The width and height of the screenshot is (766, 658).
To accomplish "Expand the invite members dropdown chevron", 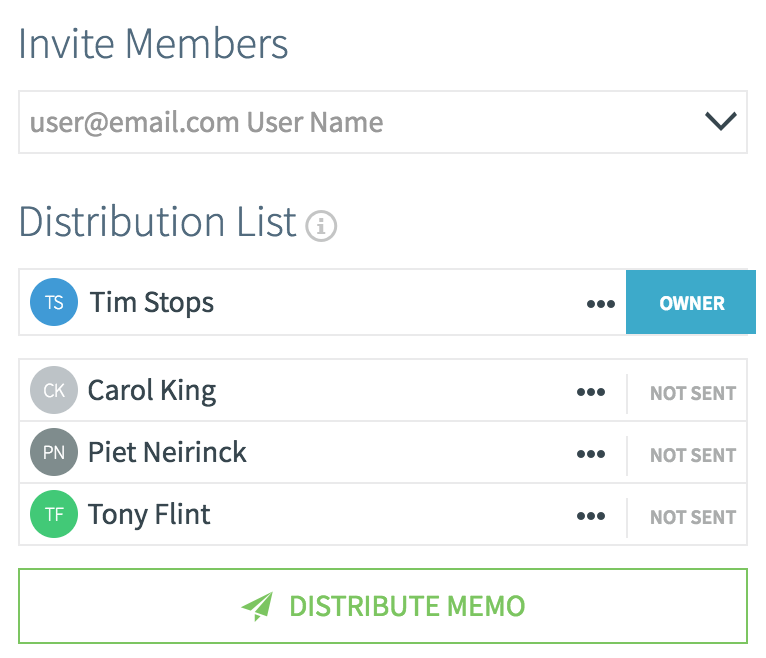I will [x=721, y=121].
